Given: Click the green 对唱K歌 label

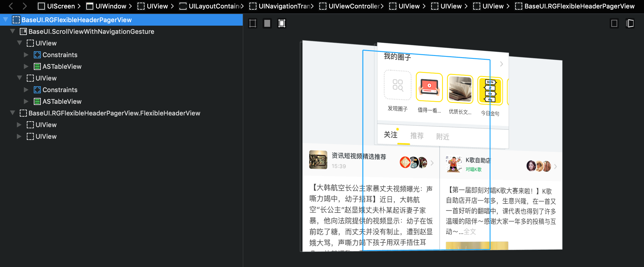Looking at the screenshot, I should coord(474,169).
